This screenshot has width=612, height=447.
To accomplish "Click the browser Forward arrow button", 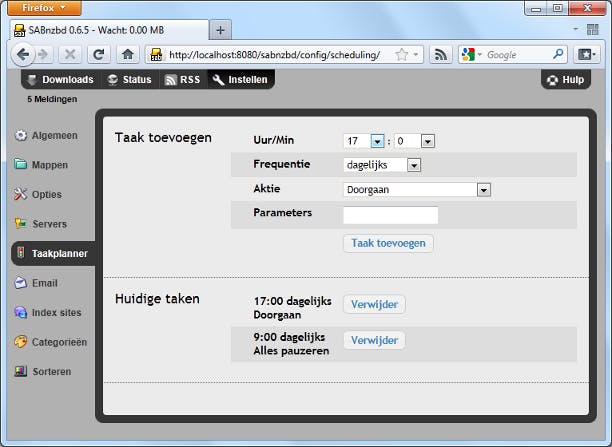I will (43, 55).
